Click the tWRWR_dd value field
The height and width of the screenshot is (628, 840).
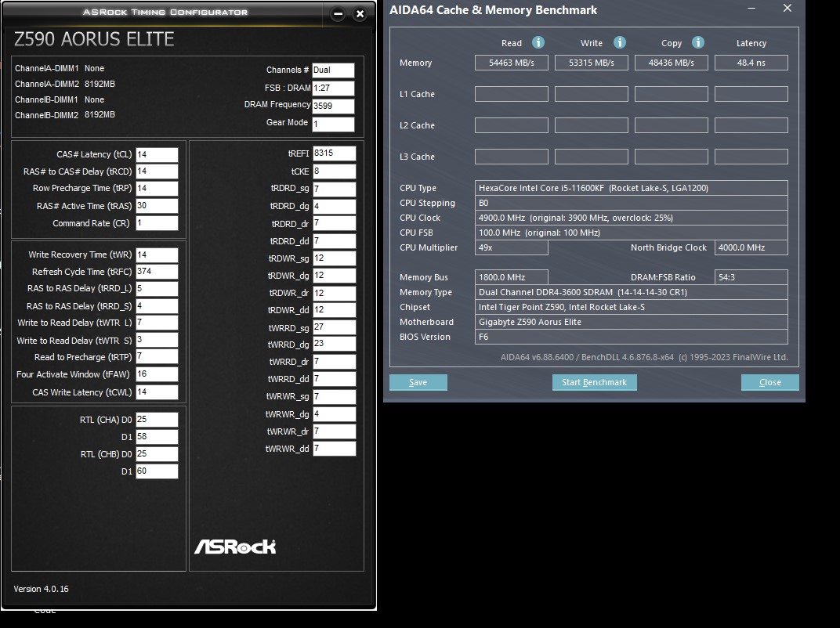pos(335,449)
